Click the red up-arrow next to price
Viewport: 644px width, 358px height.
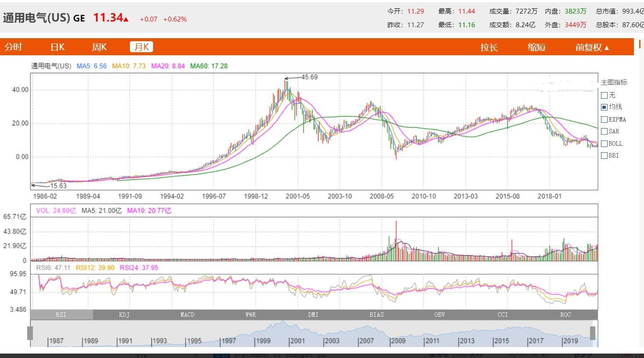126,19
